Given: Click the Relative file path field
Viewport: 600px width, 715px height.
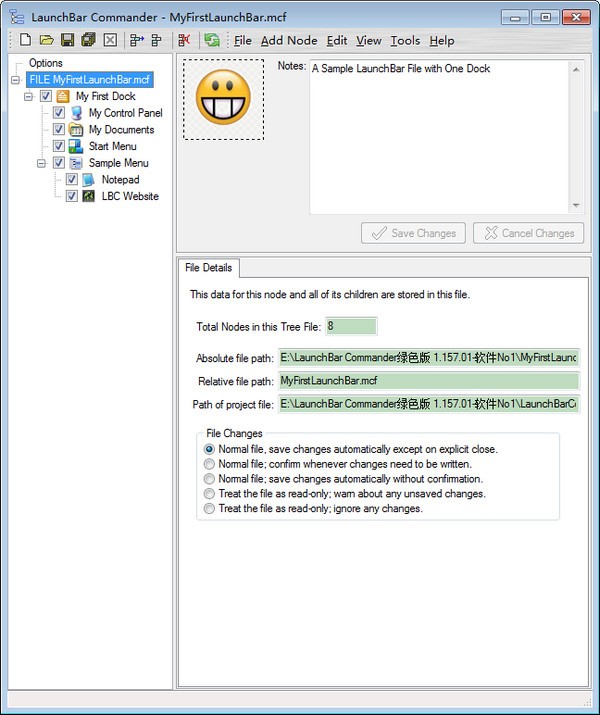Looking at the screenshot, I should [428, 381].
